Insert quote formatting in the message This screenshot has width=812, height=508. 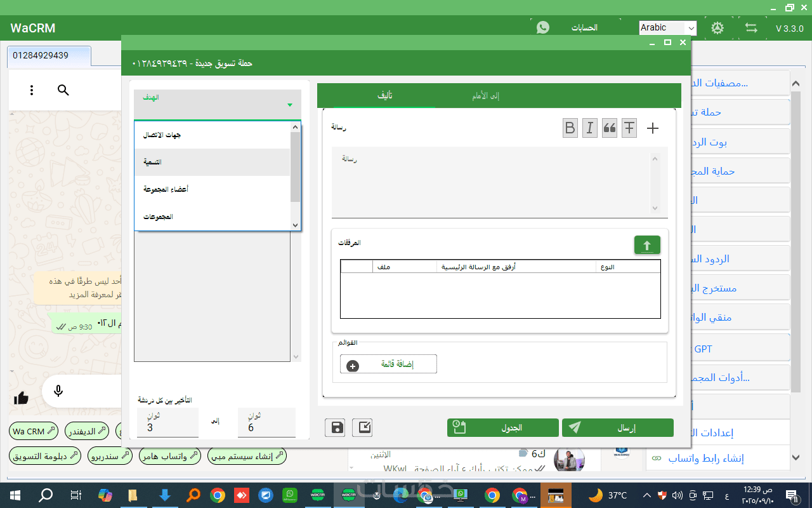point(610,128)
